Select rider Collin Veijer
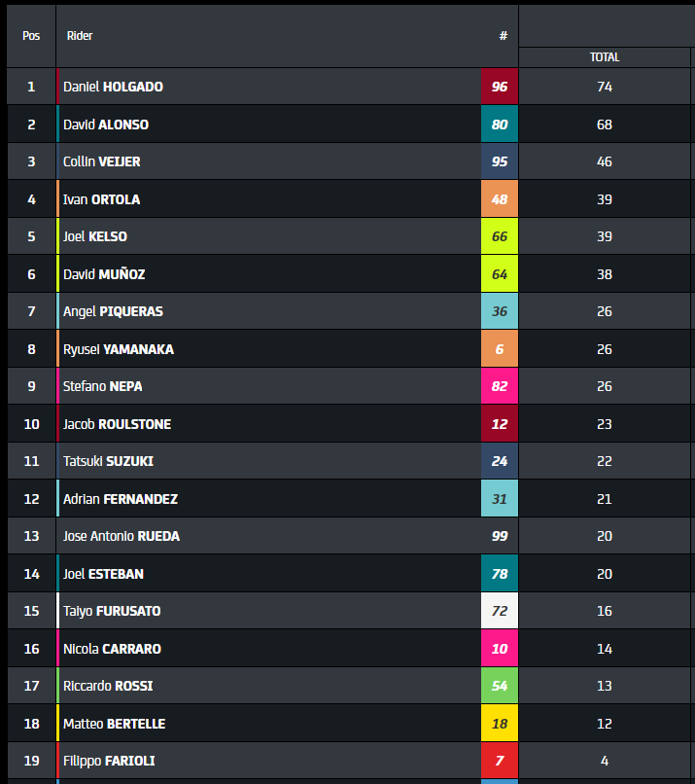Screen dimensions: 695x784 [102, 161]
